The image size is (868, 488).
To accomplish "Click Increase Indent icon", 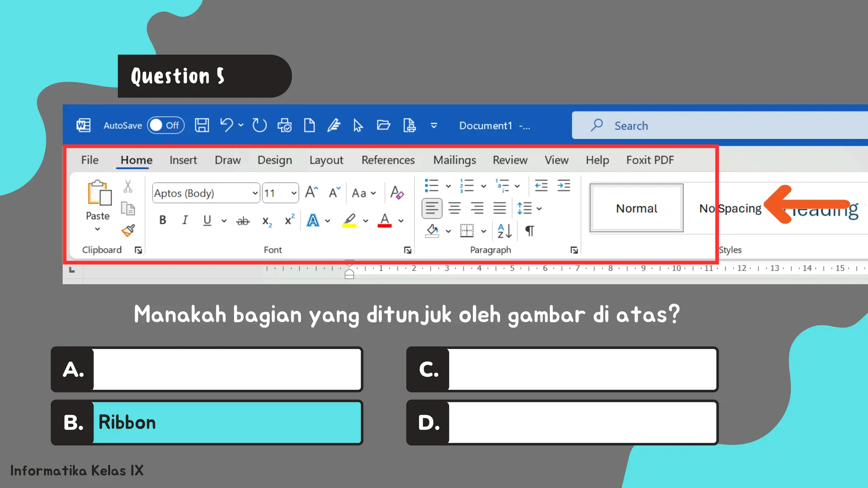I will point(564,186).
